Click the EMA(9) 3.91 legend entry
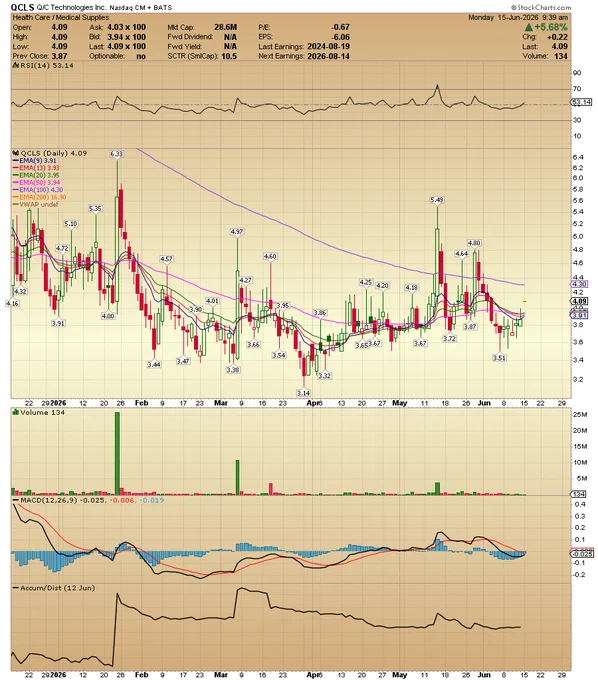The image size is (598, 680). (37, 160)
